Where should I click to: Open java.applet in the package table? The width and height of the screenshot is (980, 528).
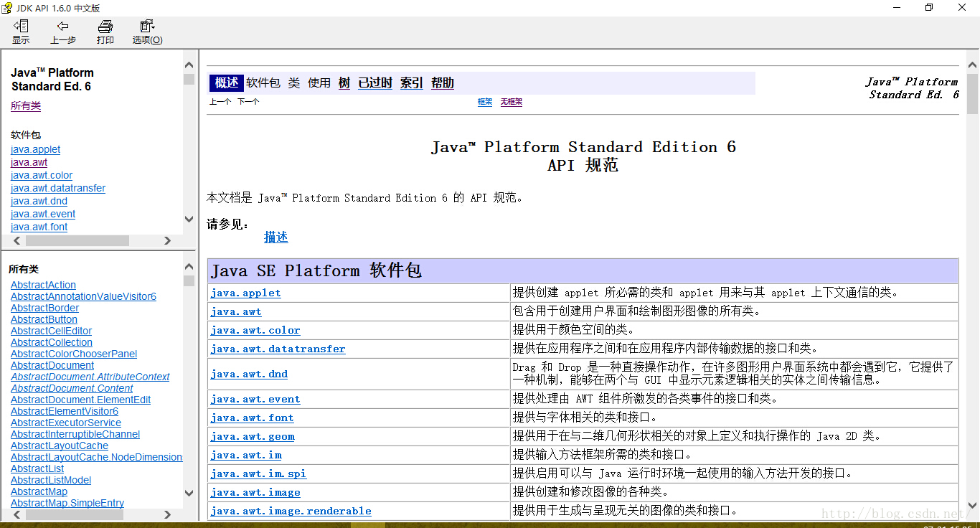[x=245, y=293]
